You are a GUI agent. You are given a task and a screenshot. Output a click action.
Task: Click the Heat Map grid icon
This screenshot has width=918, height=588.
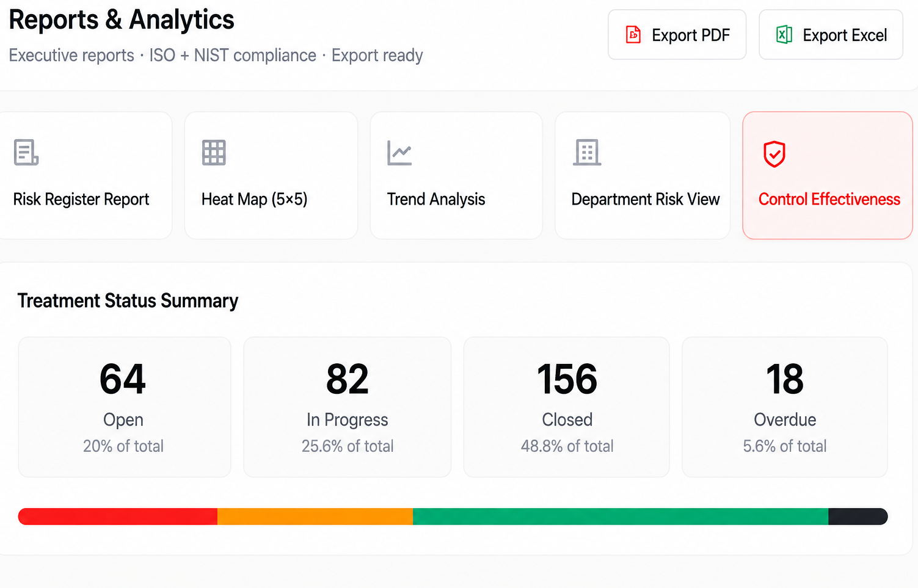coord(214,153)
